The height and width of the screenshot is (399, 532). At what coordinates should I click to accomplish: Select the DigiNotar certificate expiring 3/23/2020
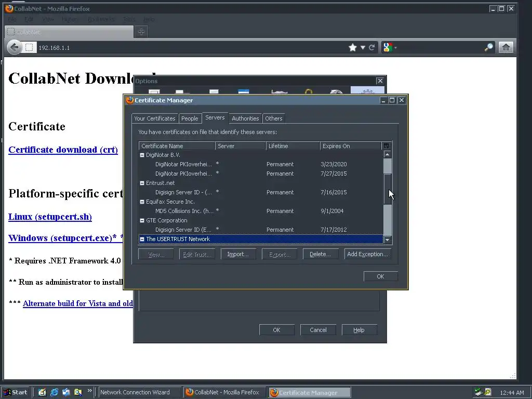[x=261, y=164]
